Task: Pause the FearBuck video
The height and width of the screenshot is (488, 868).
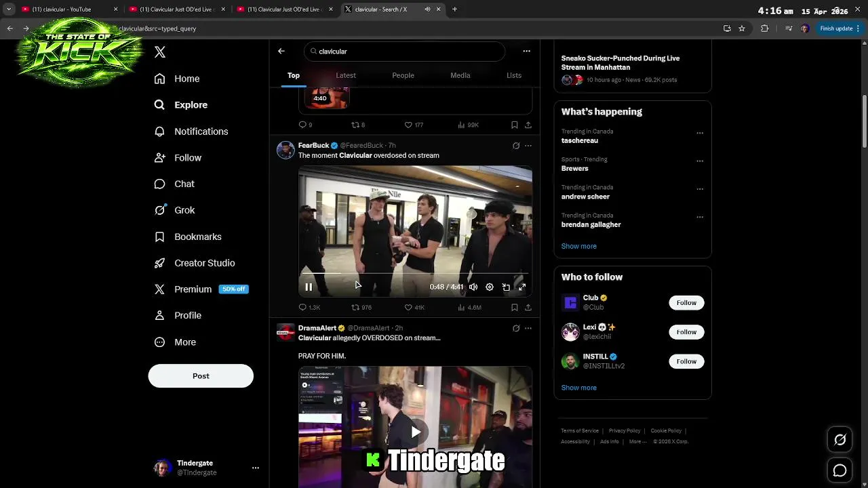Action: [309, 287]
